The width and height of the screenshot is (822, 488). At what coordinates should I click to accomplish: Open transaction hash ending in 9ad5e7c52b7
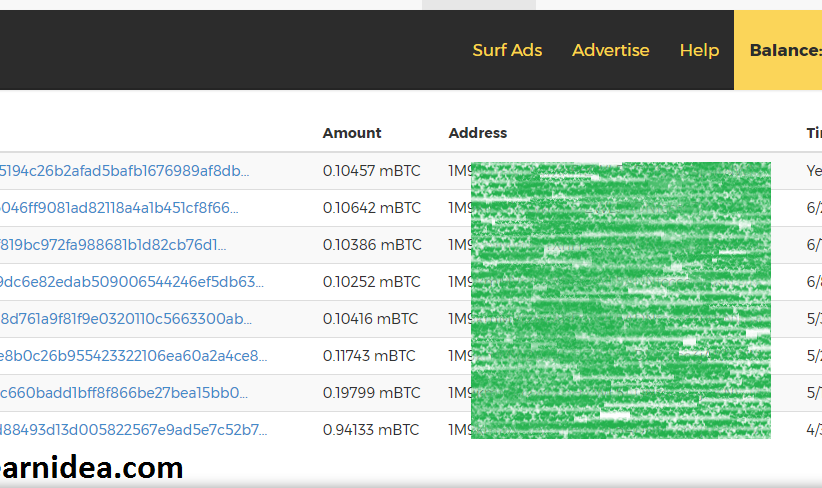click(133, 430)
